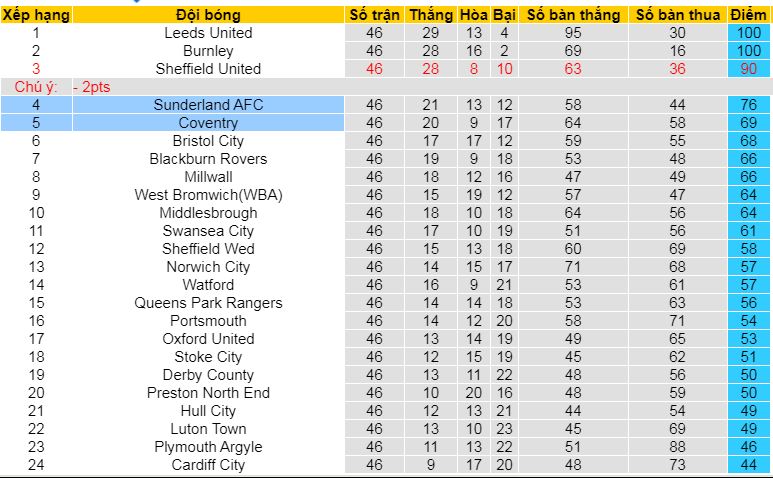
Task: Open the Coventry team entry
Action: 208,123
